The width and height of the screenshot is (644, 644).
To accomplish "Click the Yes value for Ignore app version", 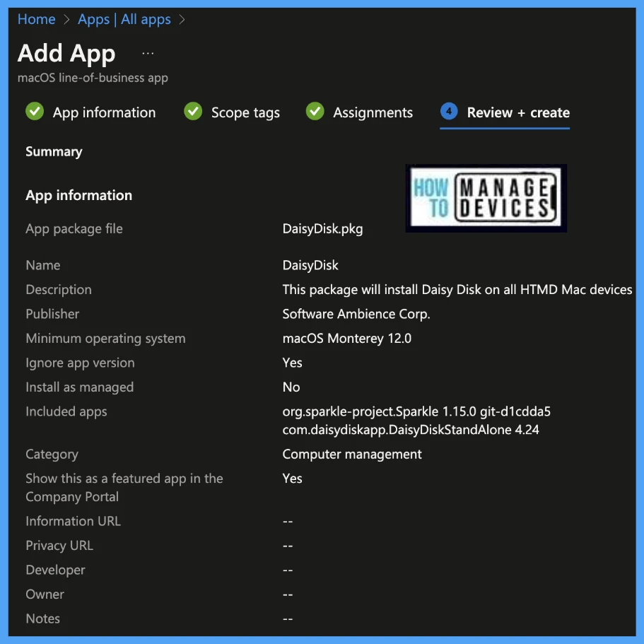I will tap(292, 363).
